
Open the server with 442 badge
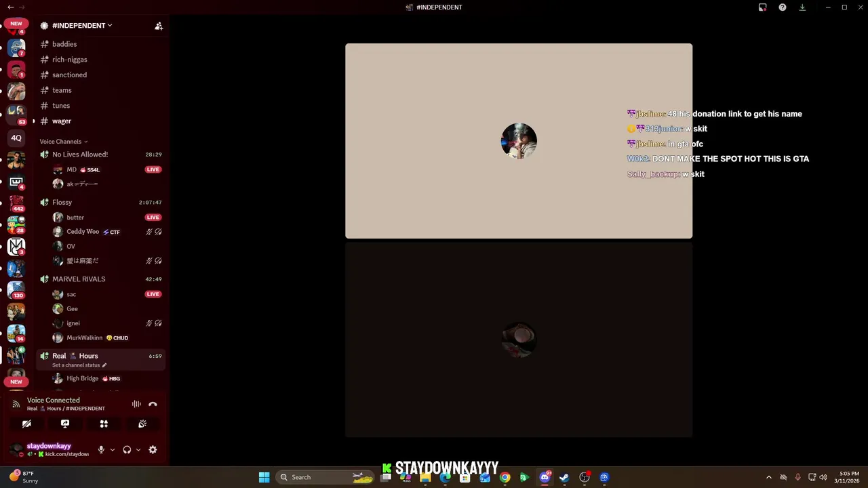(16, 203)
